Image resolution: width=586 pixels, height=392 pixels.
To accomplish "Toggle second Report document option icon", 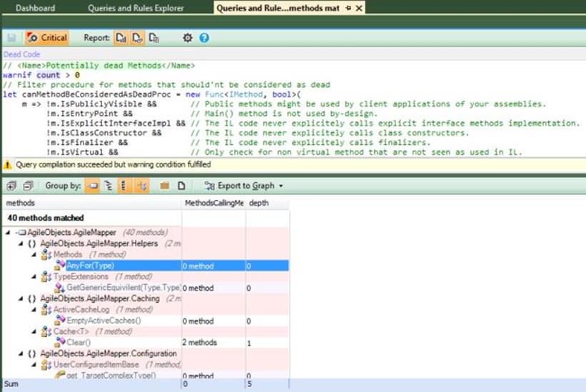I will point(137,38).
